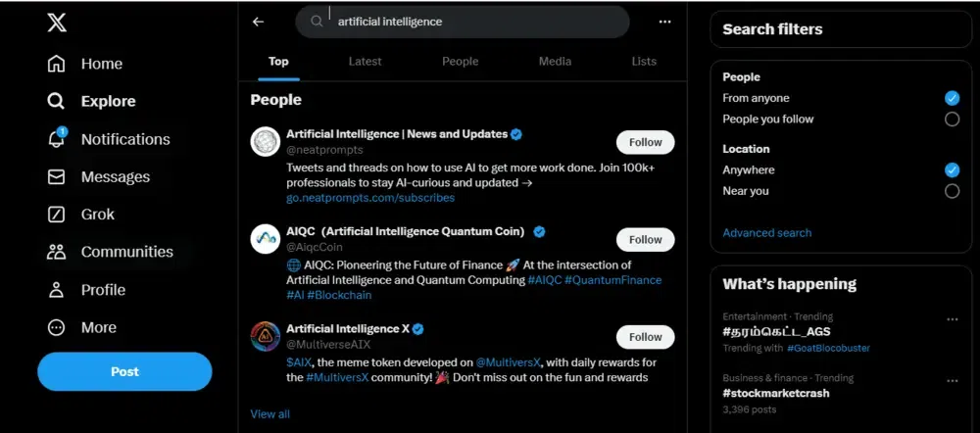Switch to the Latest tab
Image resolution: width=980 pixels, height=433 pixels.
click(365, 61)
